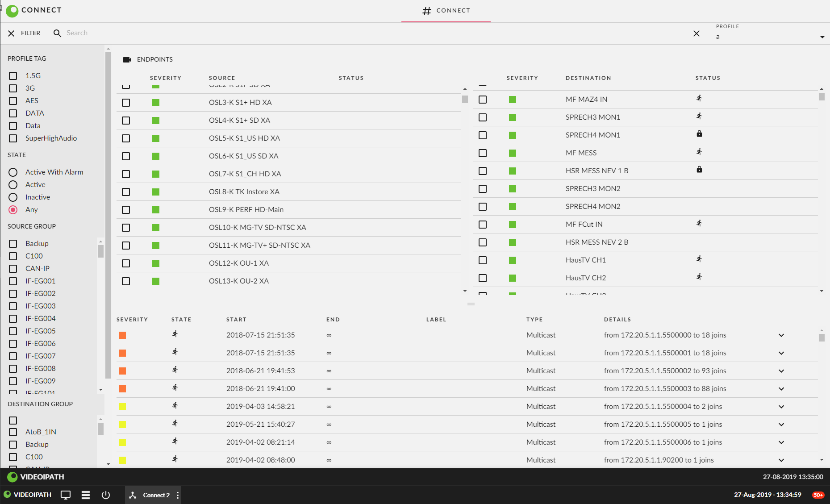
Task: Expand the row with 93 joins details
Action: pyautogui.click(x=781, y=371)
